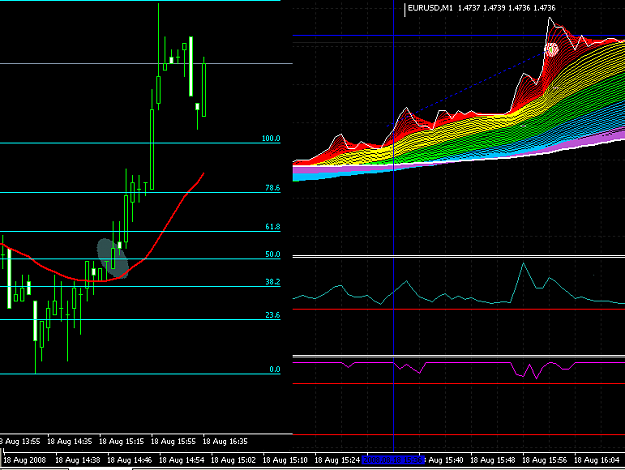
Task: Click the 18 Aug 14:38 axis label
Action: tap(78, 460)
